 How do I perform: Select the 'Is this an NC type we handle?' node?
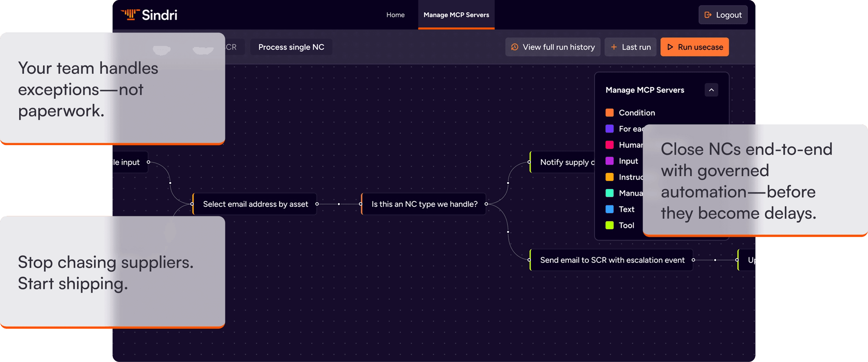[424, 204]
